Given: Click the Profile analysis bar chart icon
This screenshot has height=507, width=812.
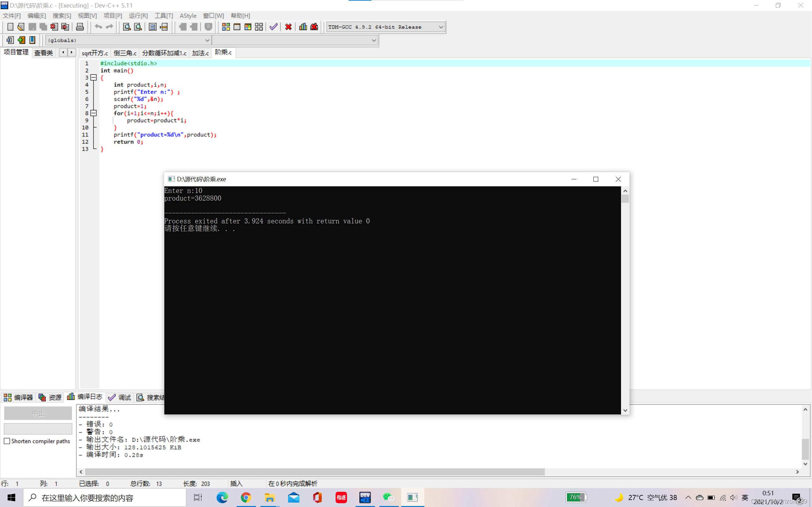Looking at the screenshot, I should [x=303, y=27].
